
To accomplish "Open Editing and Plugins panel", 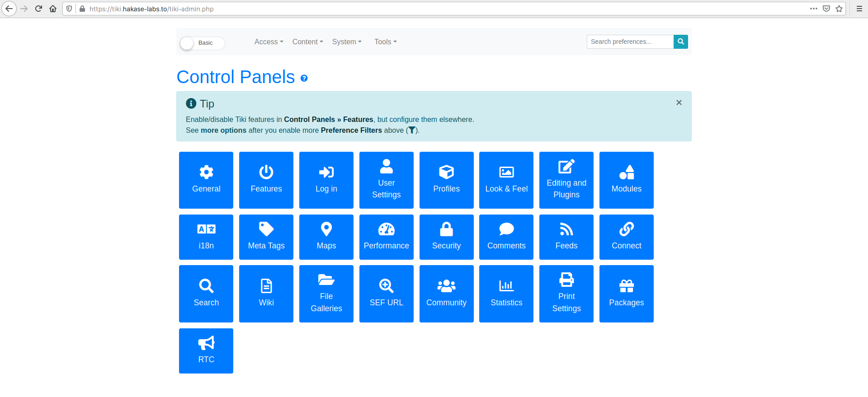I will click(x=566, y=180).
